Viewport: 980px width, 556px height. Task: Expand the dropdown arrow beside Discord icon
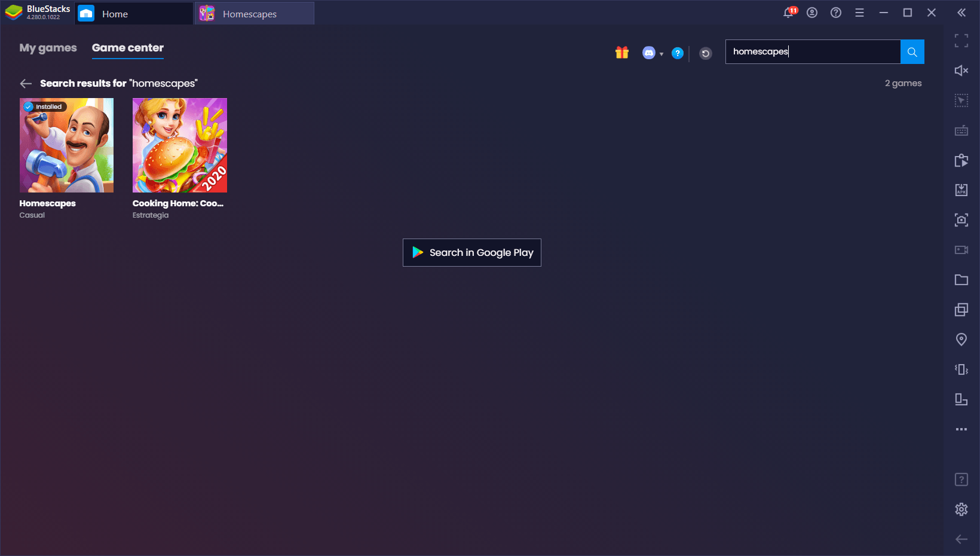661,54
